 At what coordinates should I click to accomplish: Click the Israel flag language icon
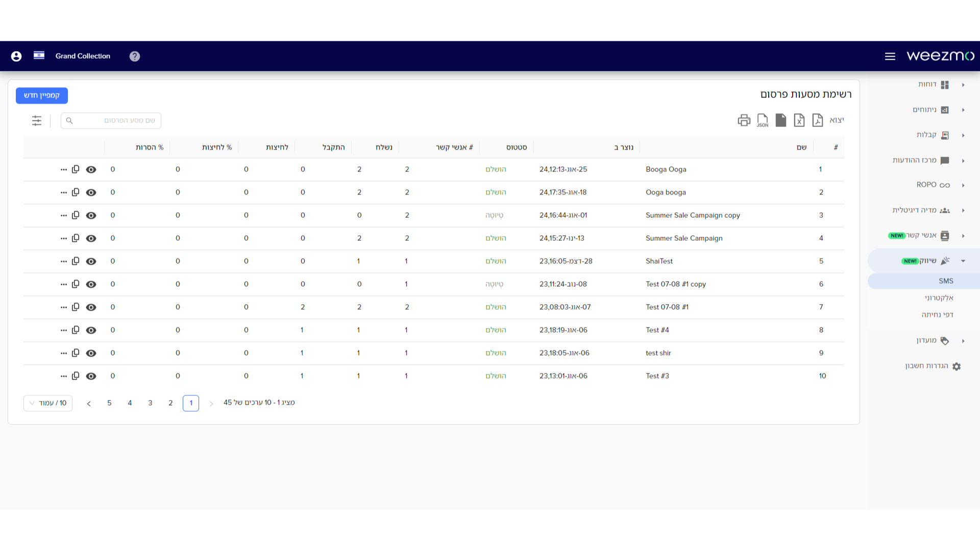click(x=39, y=56)
